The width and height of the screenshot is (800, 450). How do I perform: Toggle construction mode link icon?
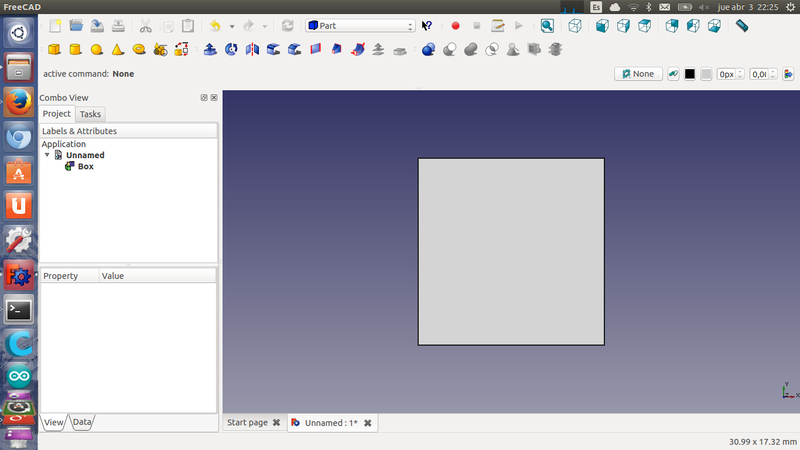(673, 74)
